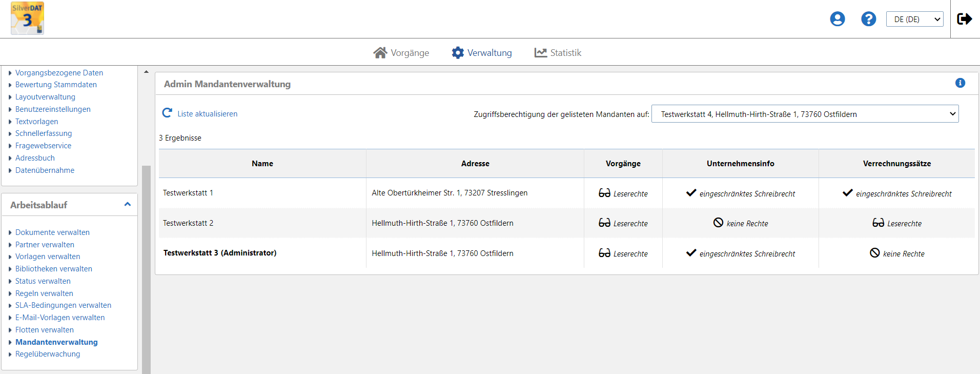The image size is (980, 374).
Task: Click glasses icon in Testwerkstatt 2 Vorgänge
Action: coord(604,223)
